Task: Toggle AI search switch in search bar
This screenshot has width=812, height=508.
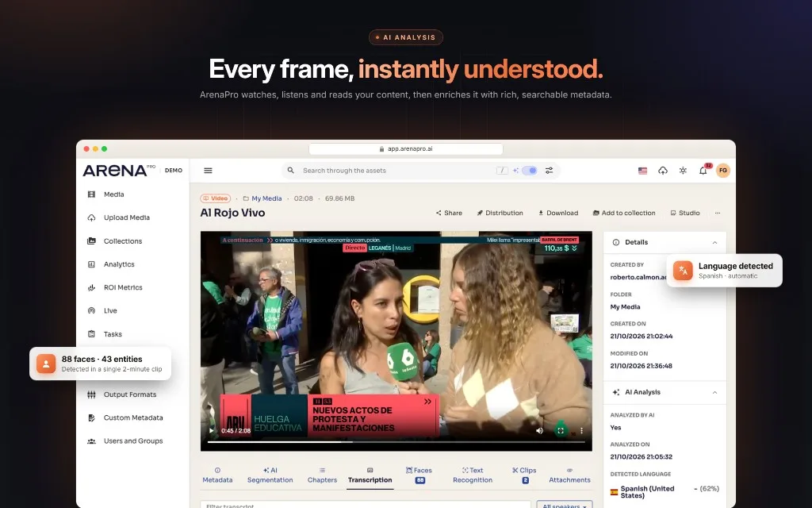Action: [529, 171]
